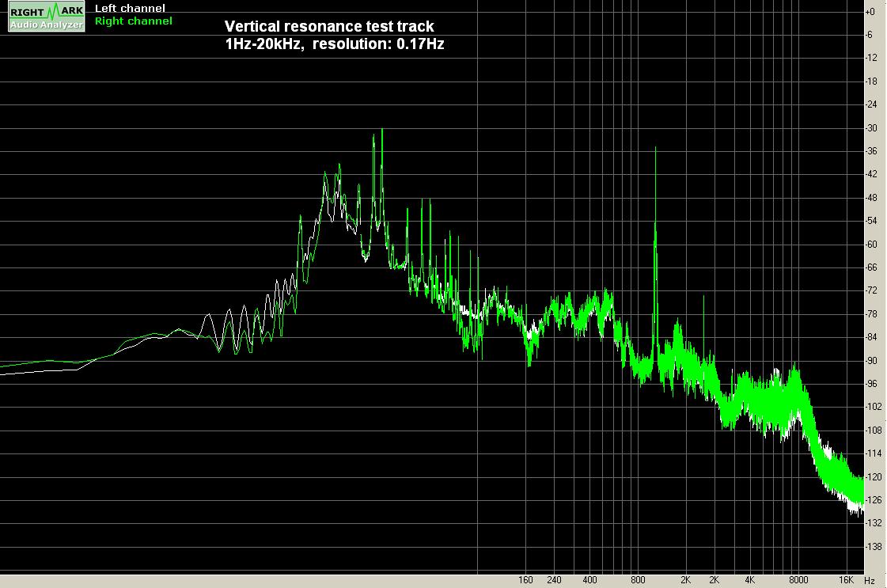This screenshot has width=887, height=588.
Task: Click the -6 dB axis label
Action: [870, 35]
